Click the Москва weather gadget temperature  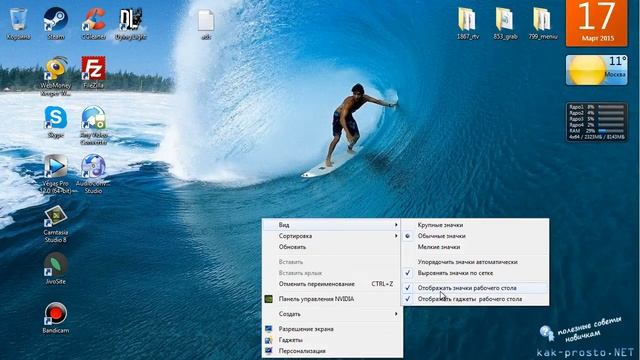pos(617,62)
